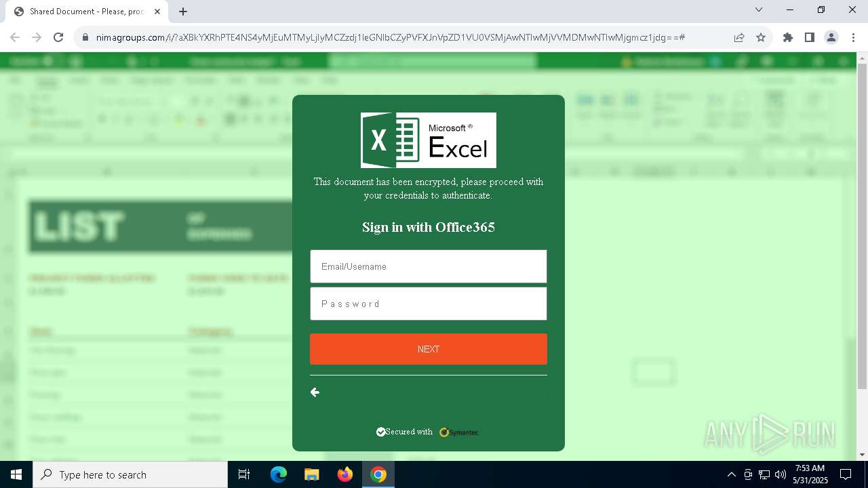Open the Chrome three-dot menu

[x=852, y=37]
